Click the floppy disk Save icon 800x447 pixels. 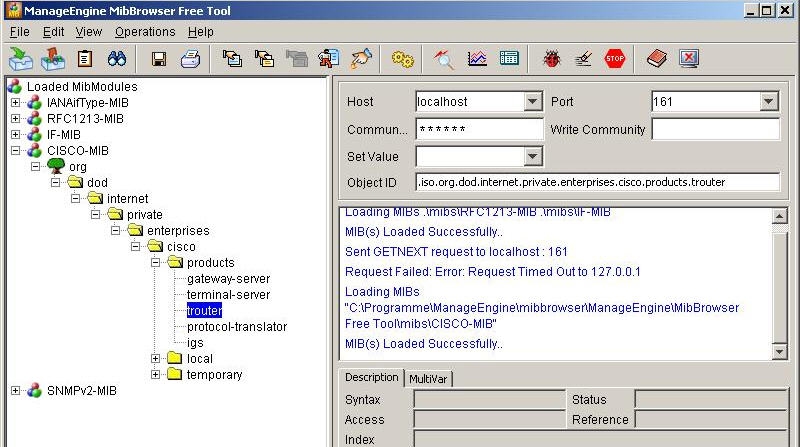point(159,59)
